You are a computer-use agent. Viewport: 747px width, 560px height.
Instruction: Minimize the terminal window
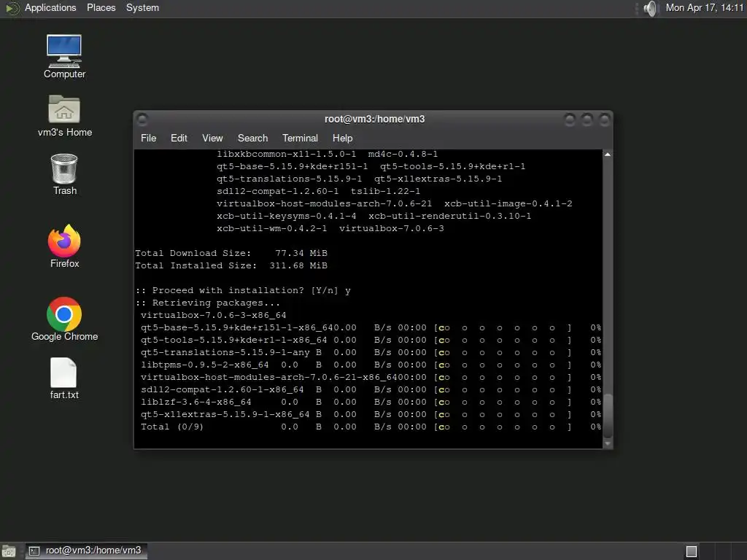[x=570, y=119]
